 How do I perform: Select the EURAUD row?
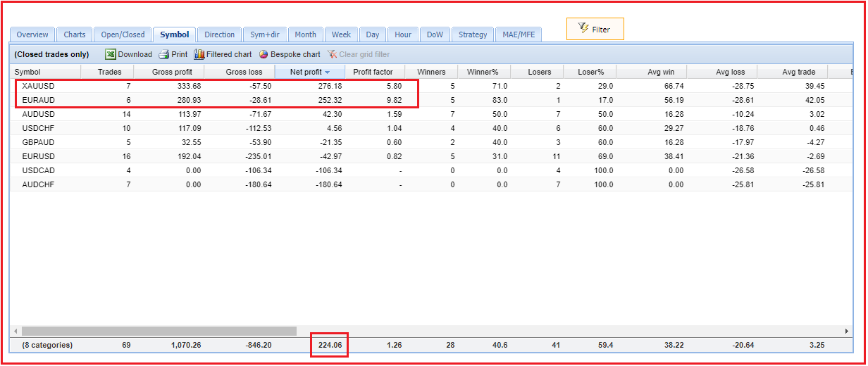tap(431, 100)
